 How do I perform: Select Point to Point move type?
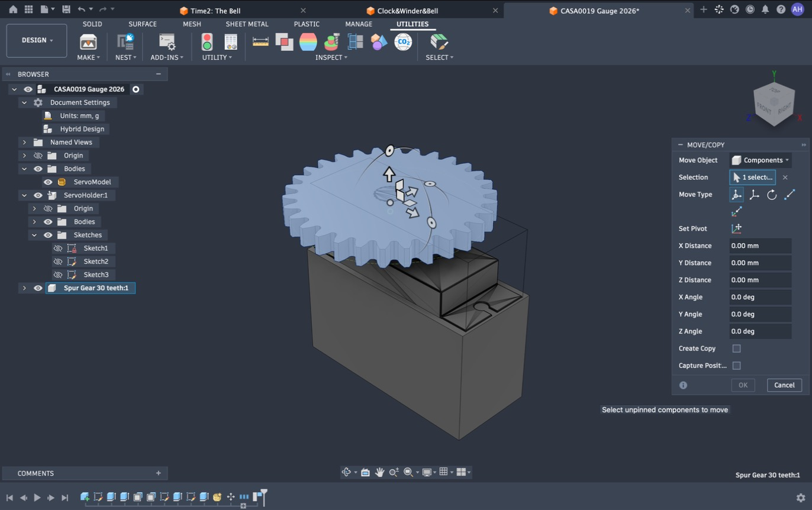(x=790, y=195)
